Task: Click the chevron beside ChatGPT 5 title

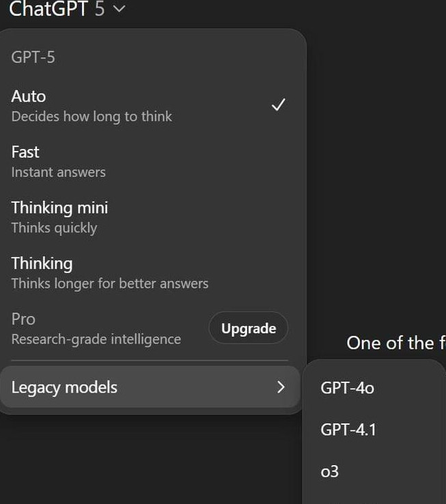Action: tap(120, 9)
